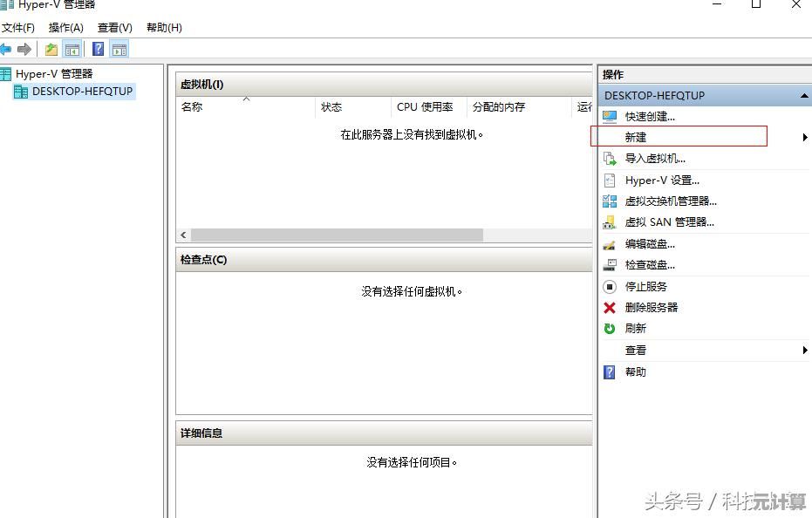This screenshot has width=812, height=518.
Task: Select DESKTOP-HEFQTUP in the tree
Action: (x=82, y=92)
